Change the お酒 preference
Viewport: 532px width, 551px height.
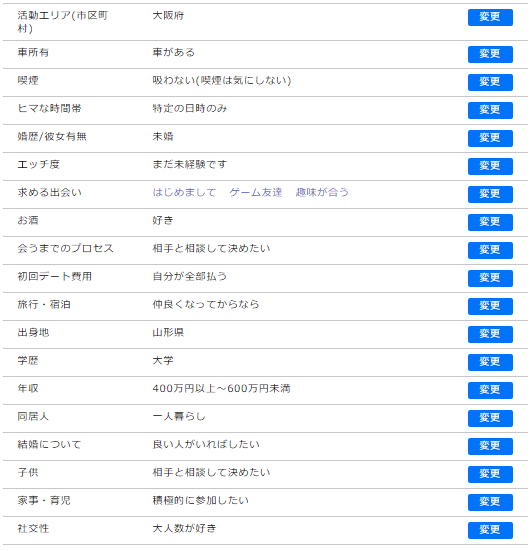pos(490,222)
